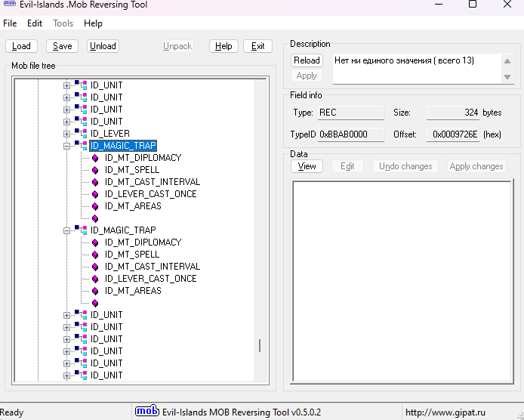Click the diamond icon of ID_MT_SPELL in the second ID_MAGIC_TRAP

(95, 255)
